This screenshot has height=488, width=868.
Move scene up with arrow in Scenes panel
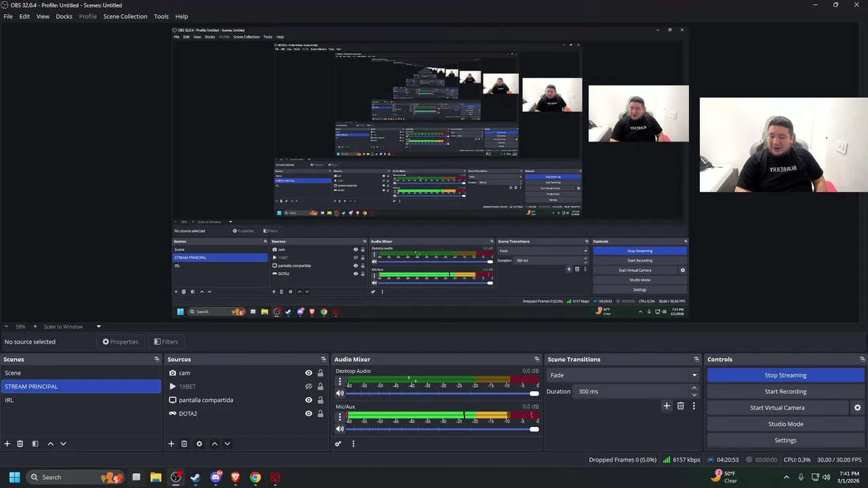[50, 443]
